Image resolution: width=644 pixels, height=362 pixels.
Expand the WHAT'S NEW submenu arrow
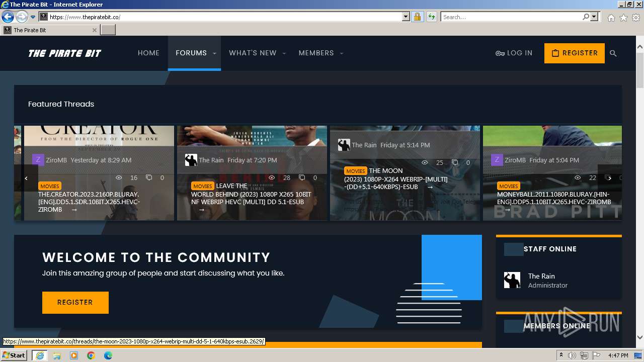pyautogui.click(x=284, y=53)
